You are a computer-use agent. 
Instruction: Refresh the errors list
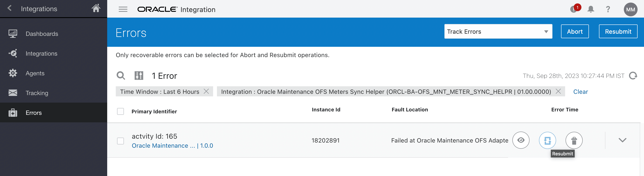pos(633,76)
